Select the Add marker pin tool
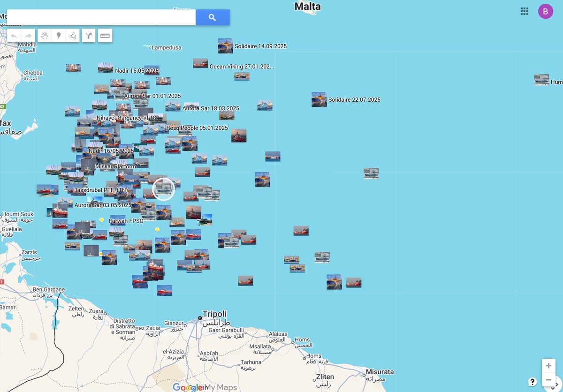This screenshot has height=392, width=563. [x=59, y=36]
